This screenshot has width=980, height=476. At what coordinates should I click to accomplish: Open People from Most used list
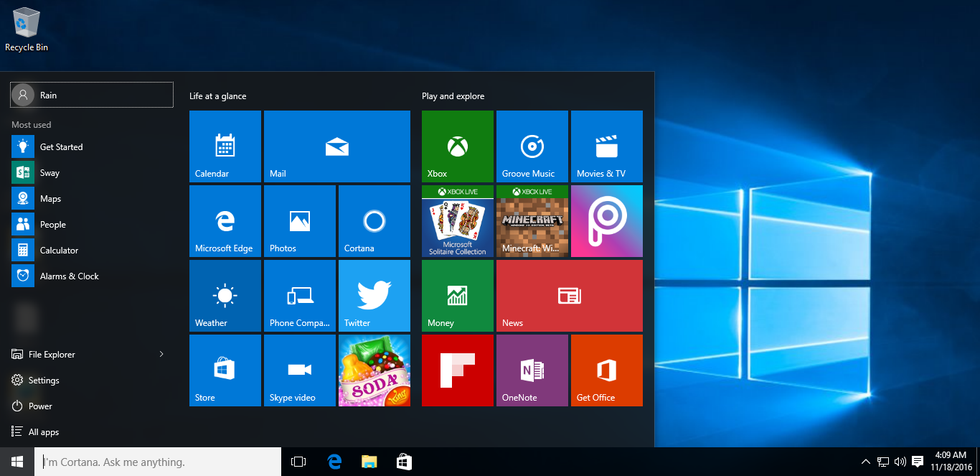(92, 225)
